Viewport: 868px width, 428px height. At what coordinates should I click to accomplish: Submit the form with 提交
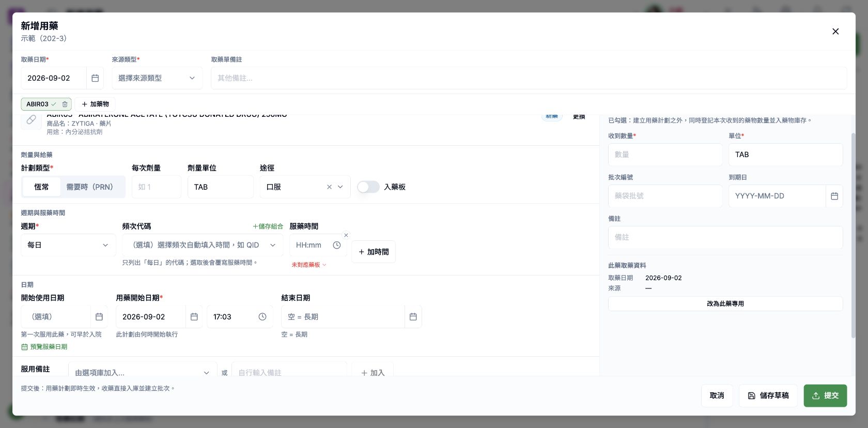click(x=825, y=395)
